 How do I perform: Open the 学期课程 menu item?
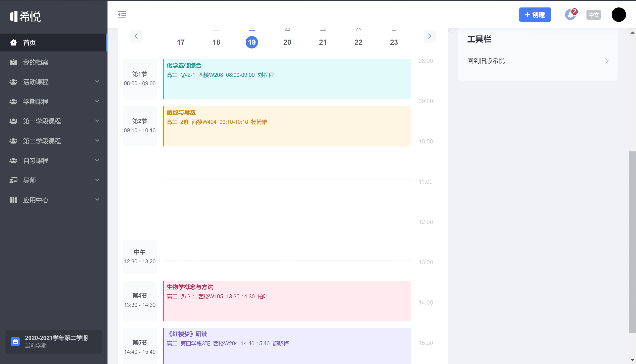[53, 101]
